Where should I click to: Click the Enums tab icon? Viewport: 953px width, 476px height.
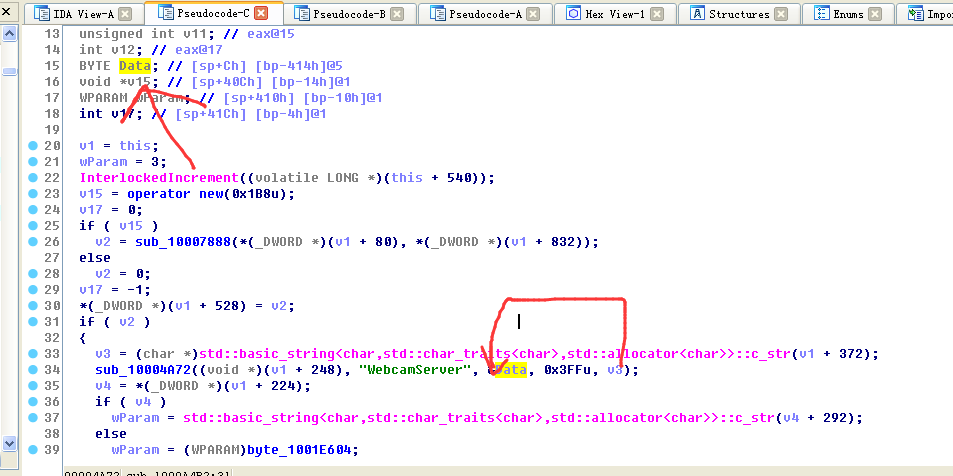pyautogui.click(x=822, y=14)
